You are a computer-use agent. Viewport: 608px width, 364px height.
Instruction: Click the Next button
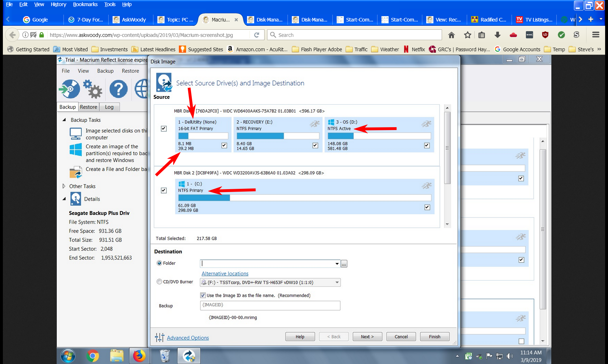pyautogui.click(x=367, y=337)
